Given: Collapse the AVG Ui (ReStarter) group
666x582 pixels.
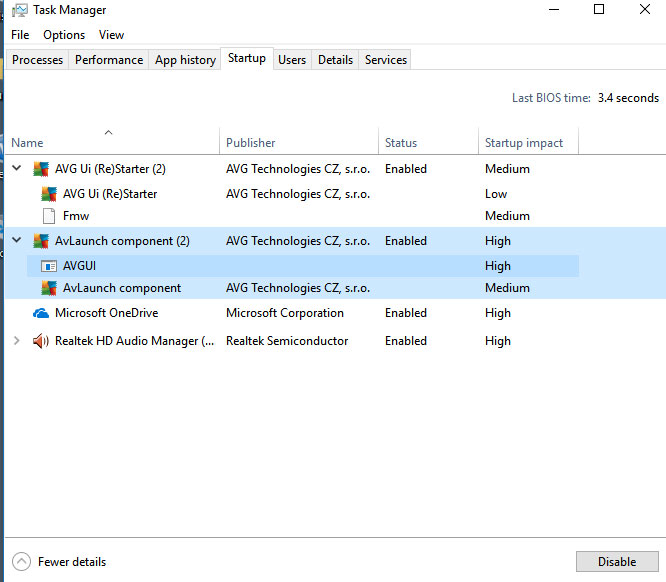Looking at the screenshot, I should click(x=16, y=169).
